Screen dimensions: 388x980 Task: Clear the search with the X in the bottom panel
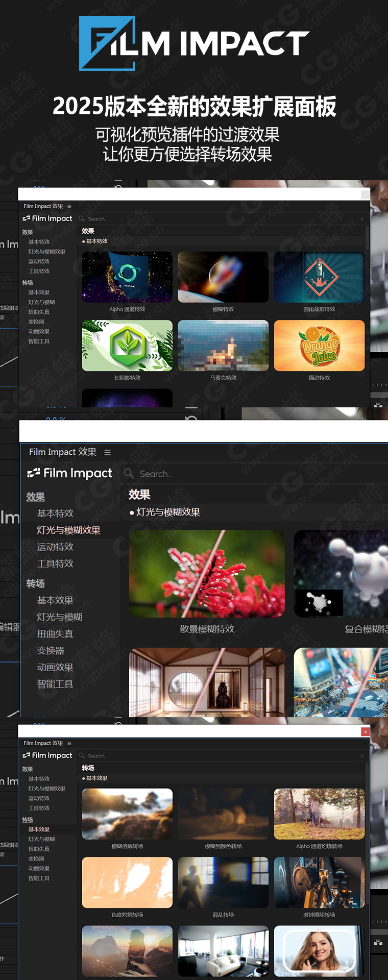pyautogui.click(x=362, y=756)
